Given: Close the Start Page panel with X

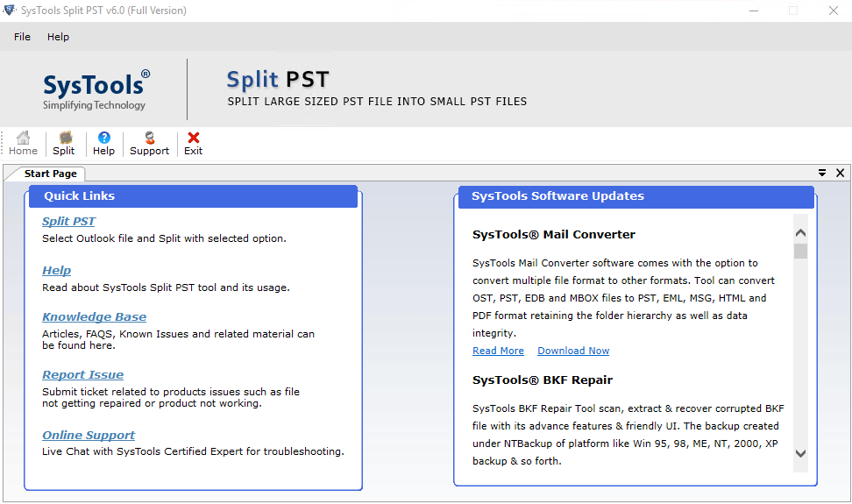Looking at the screenshot, I should point(840,173).
